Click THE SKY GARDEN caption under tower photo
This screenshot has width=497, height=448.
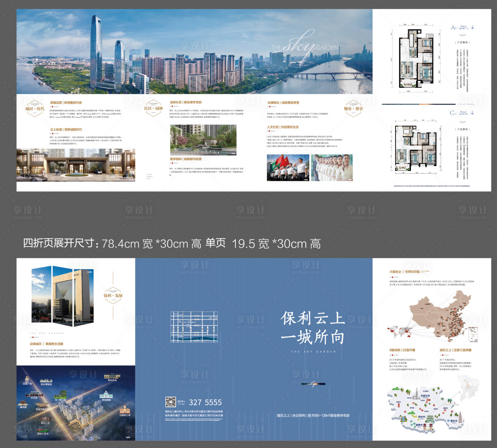46,333
